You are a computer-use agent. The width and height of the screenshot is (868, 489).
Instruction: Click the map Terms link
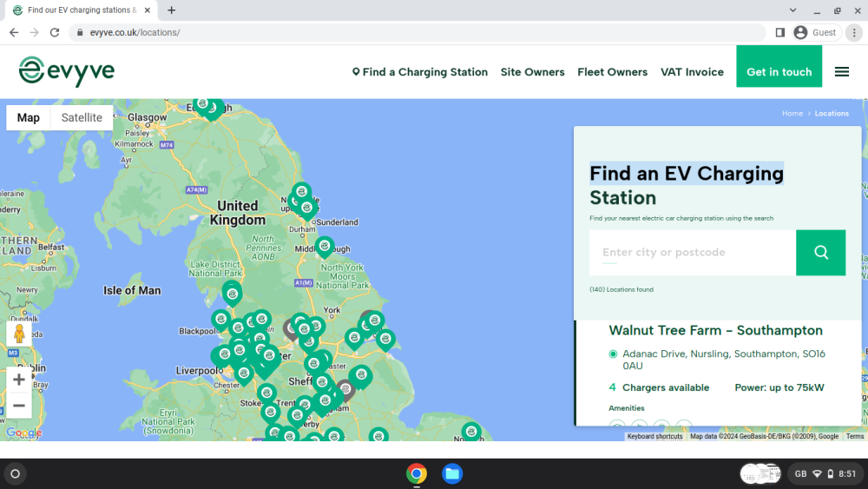pos(855,436)
